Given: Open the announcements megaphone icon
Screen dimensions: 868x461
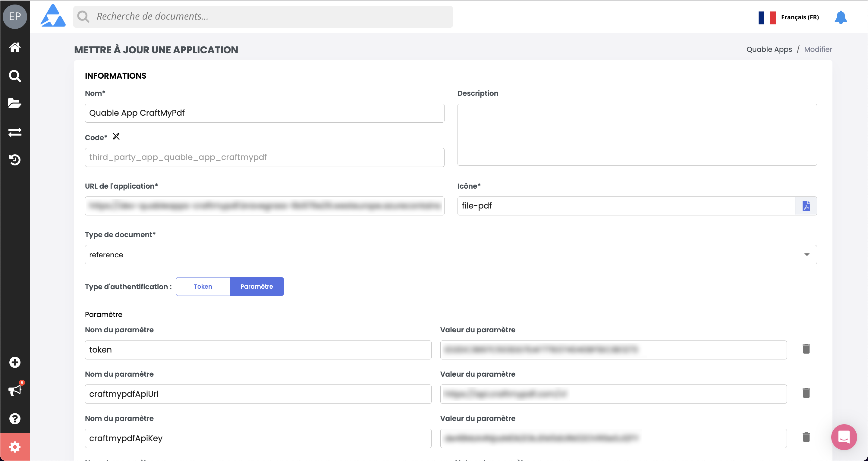Looking at the screenshot, I should tap(15, 390).
